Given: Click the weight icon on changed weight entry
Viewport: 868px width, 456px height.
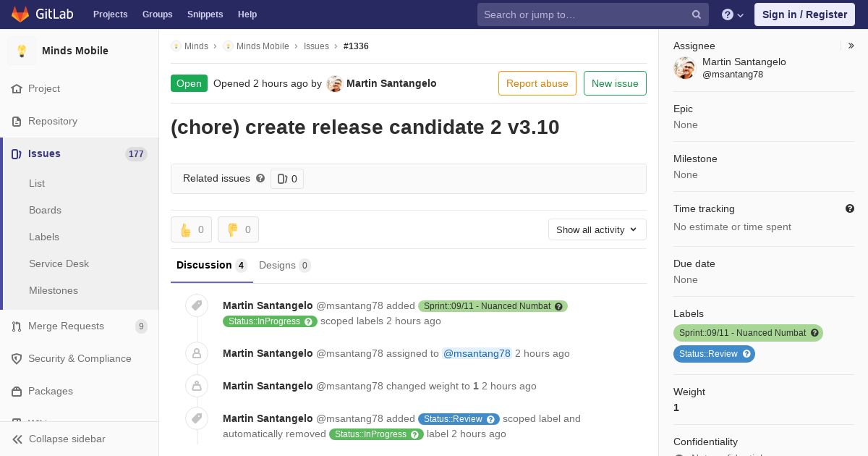Looking at the screenshot, I should click(197, 386).
